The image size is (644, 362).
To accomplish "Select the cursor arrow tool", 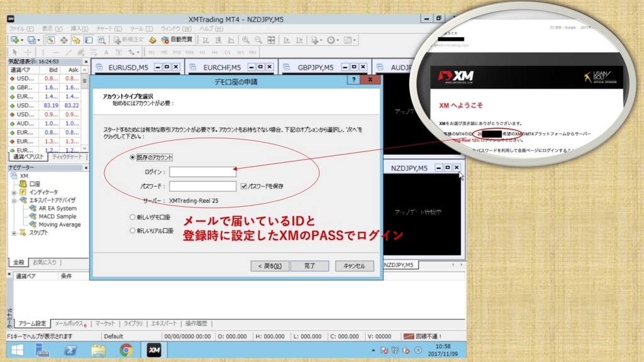I will pyautogui.click(x=15, y=52).
